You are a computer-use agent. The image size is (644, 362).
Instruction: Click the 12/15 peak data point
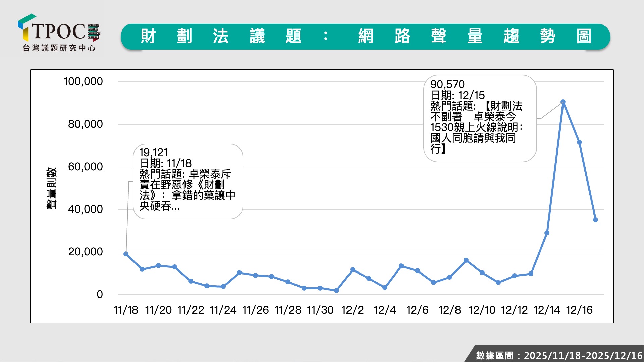point(563,102)
